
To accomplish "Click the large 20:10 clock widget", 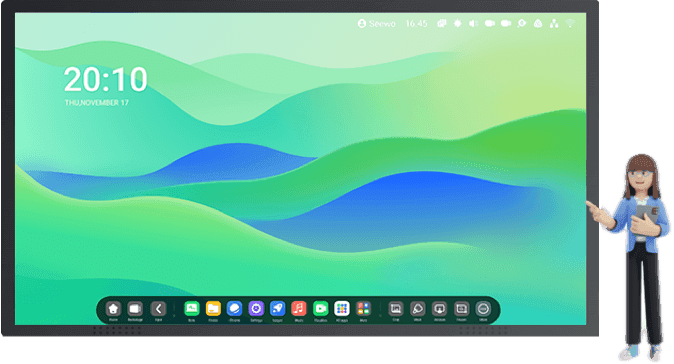I will tap(106, 80).
